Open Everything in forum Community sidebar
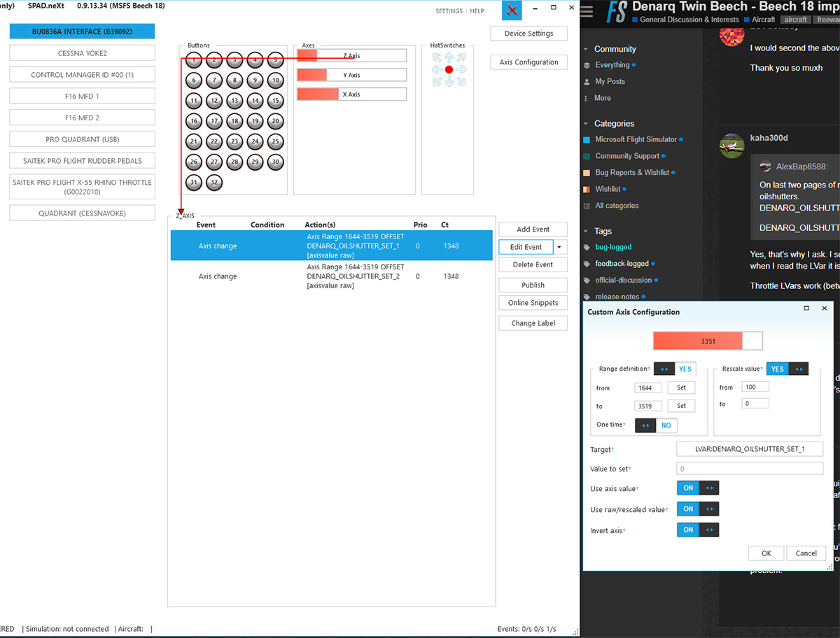Image resolution: width=840 pixels, height=638 pixels. pyautogui.click(x=612, y=65)
